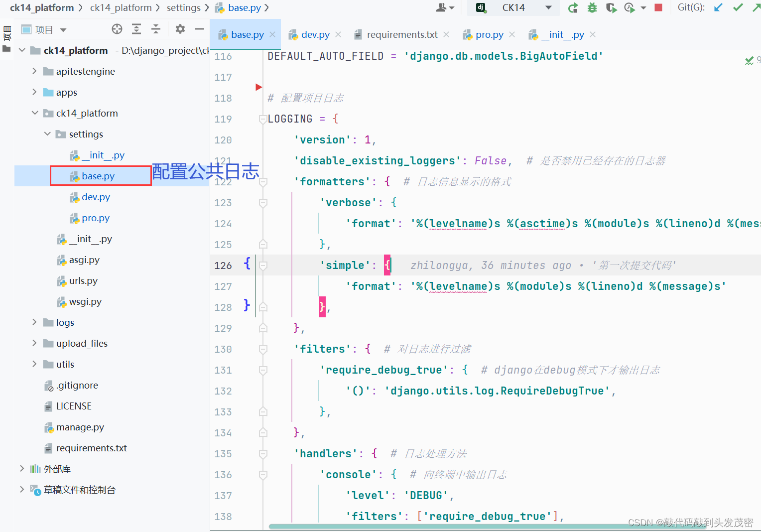Click the horizontal editor scrollbar

tap(488, 527)
